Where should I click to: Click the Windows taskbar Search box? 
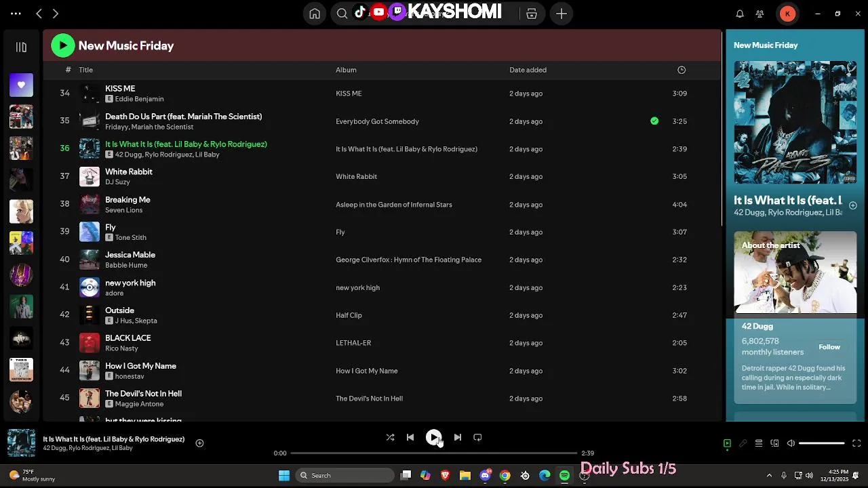[x=345, y=475]
